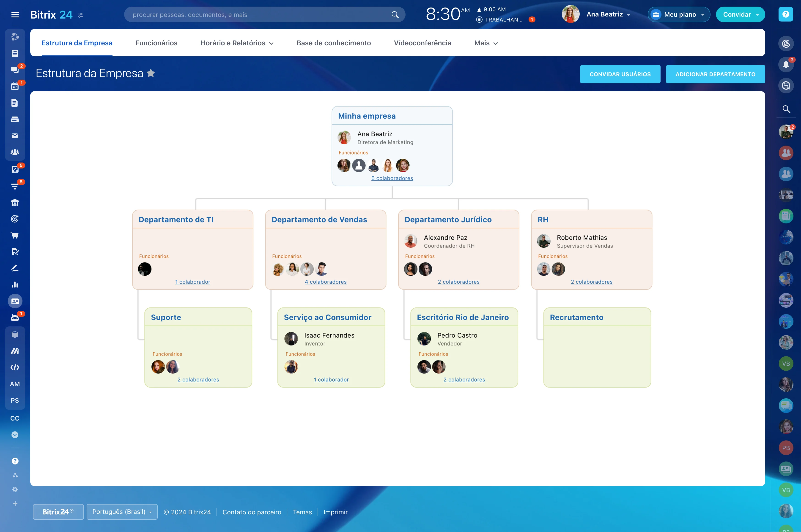Open the Base de conhecimento tab

click(333, 43)
